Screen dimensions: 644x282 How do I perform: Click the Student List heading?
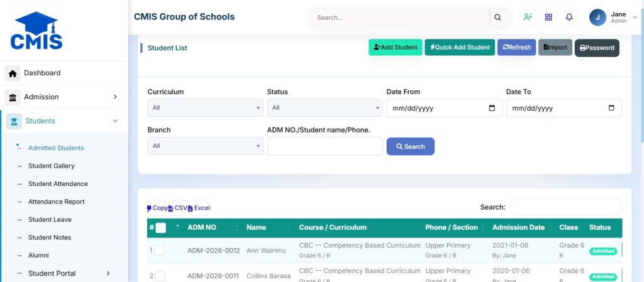[167, 48]
